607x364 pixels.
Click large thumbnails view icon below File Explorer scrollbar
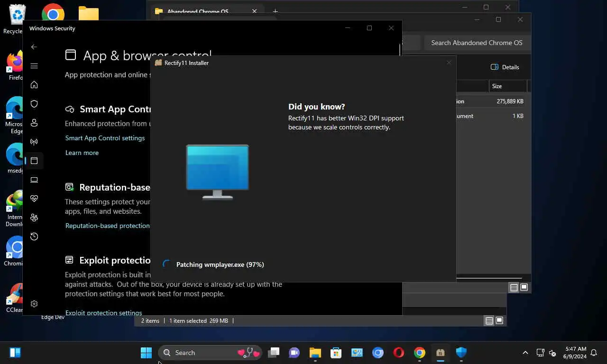pos(524,287)
